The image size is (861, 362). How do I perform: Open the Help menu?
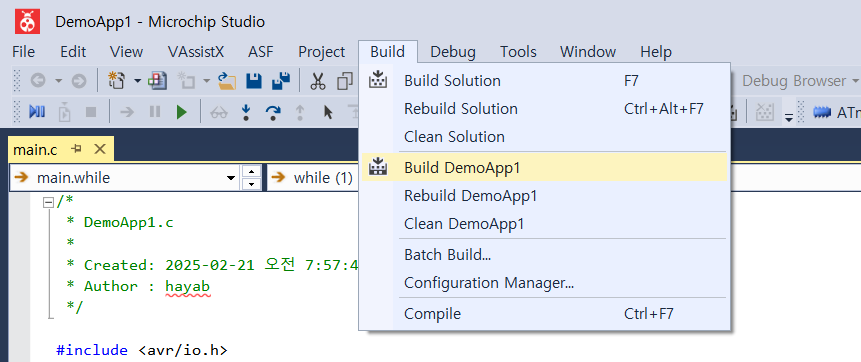click(656, 52)
